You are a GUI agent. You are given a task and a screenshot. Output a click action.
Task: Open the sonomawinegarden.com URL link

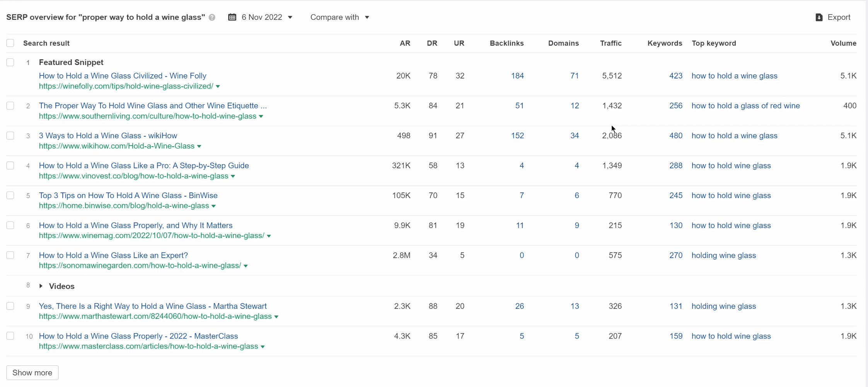point(140,265)
